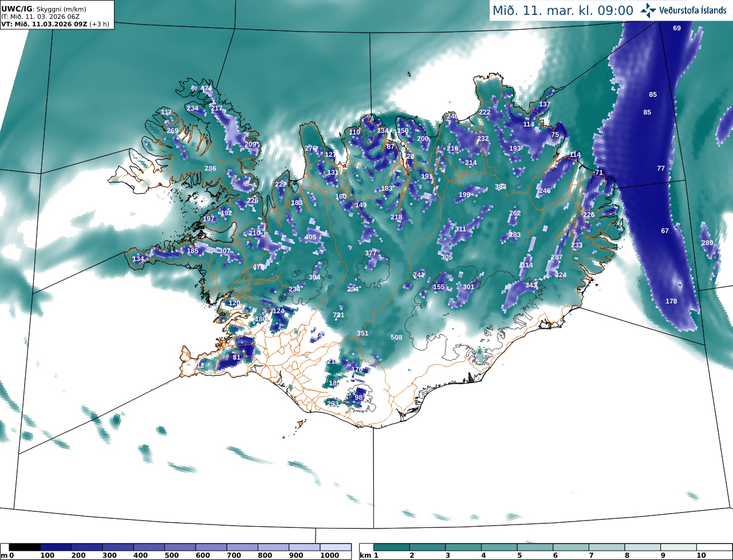Click the map value 324 in the east
733x560 pixels.
coord(561,275)
